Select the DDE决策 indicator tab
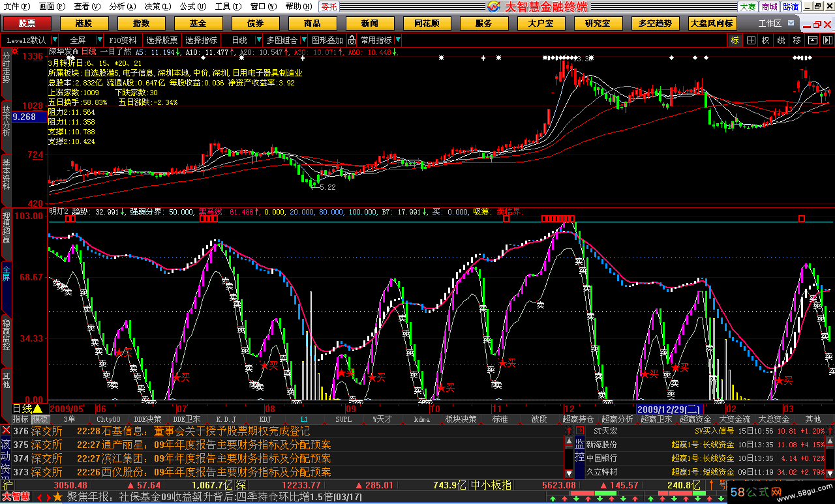835x504 pixels. 147,419
